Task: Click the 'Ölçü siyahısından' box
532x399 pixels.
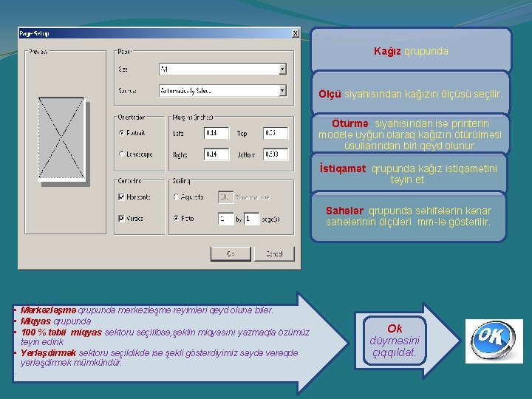Action: pos(411,94)
